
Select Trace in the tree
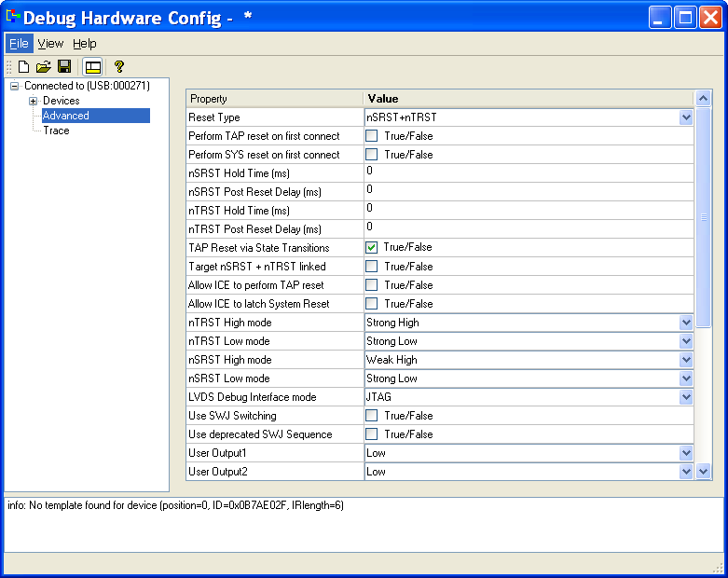click(56, 131)
